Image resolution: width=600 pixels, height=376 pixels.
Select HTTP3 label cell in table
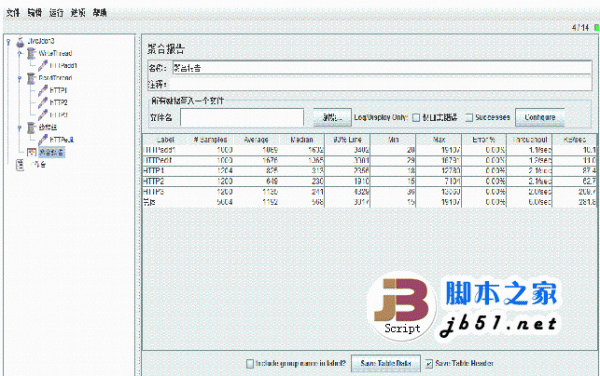pyautogui.click(x=165, y=191)
